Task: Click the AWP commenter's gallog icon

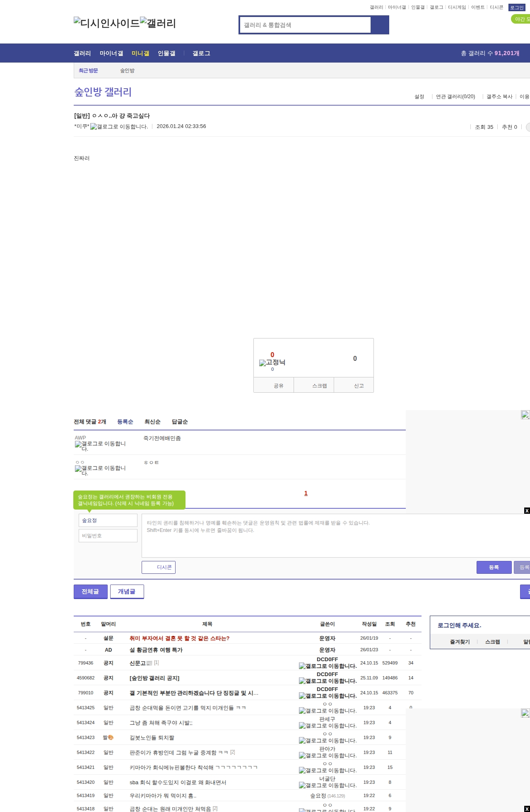Action: (x=100, y=446)
